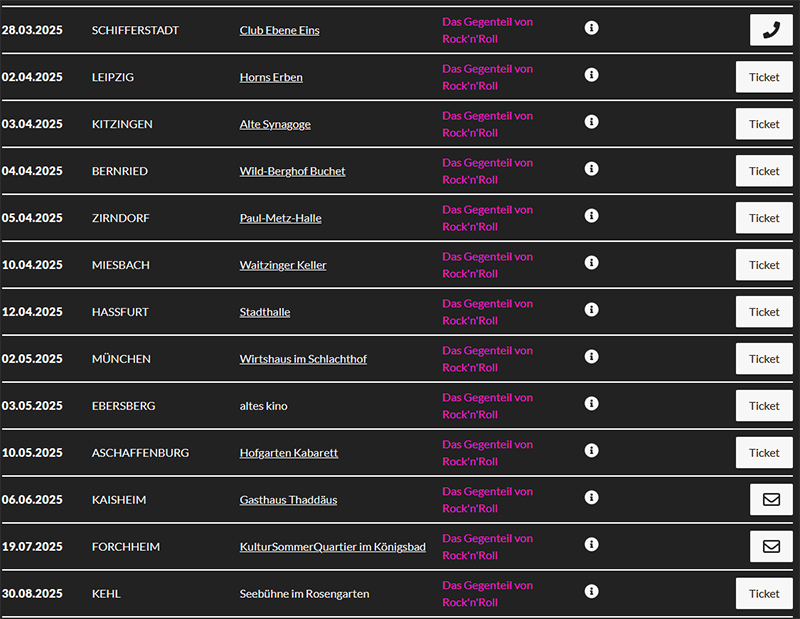The height and width of the screenshot is (619, 800).
Task: Click the phone icon for Schifferstadt show
Action: point(770,30)
